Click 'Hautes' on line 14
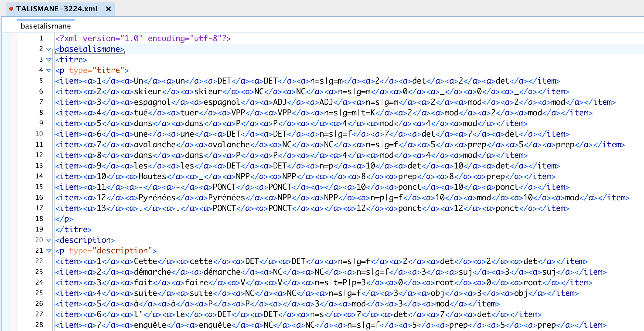644x331 pixels. coord(152,176)
